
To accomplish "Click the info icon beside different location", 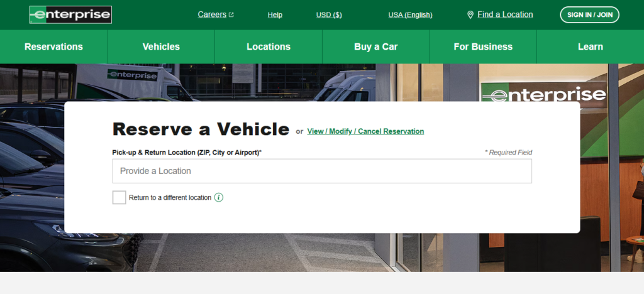I will (x=219, y=198).
